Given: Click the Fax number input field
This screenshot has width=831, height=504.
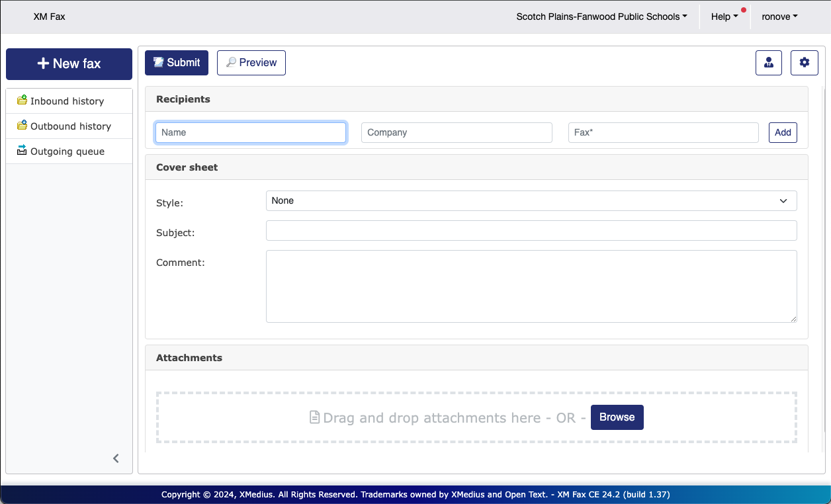Looking at the screenshot, I should pos(663,132).
